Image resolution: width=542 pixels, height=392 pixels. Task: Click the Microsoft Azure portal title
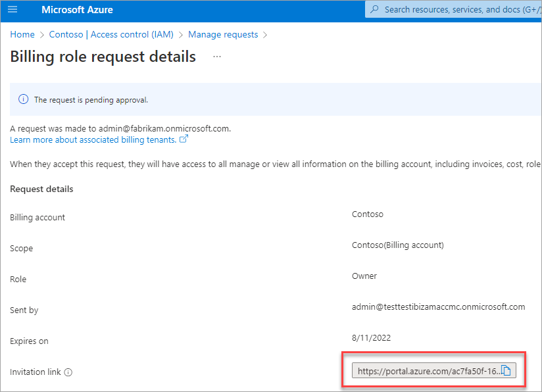tap(77, 10)
